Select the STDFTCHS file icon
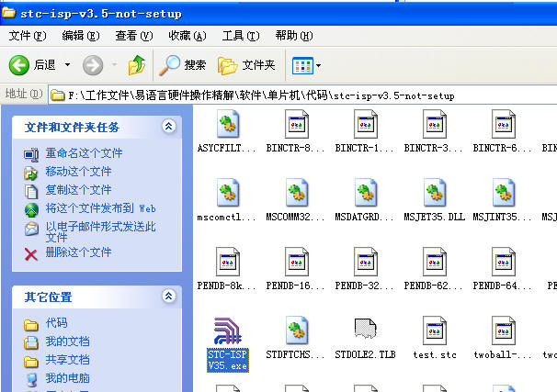 coord(296,332)
